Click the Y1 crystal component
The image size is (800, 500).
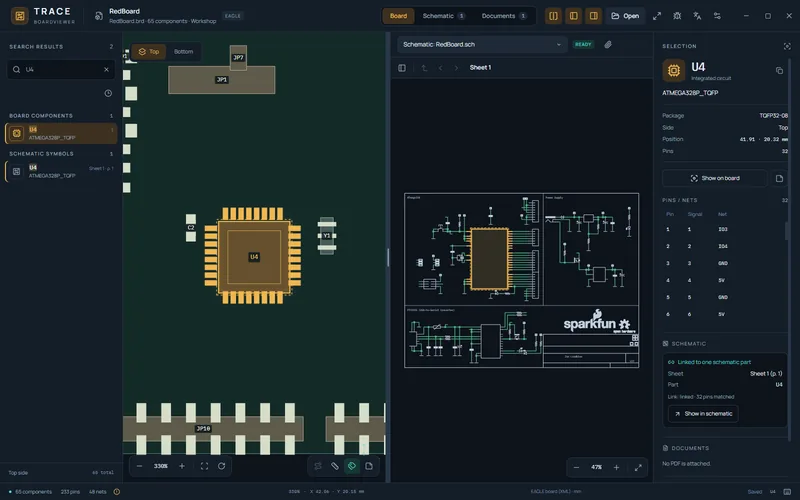click(327, 235)
